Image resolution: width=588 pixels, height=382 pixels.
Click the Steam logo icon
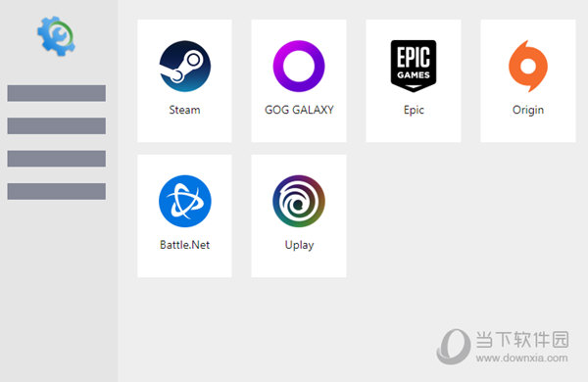[185, 67]
